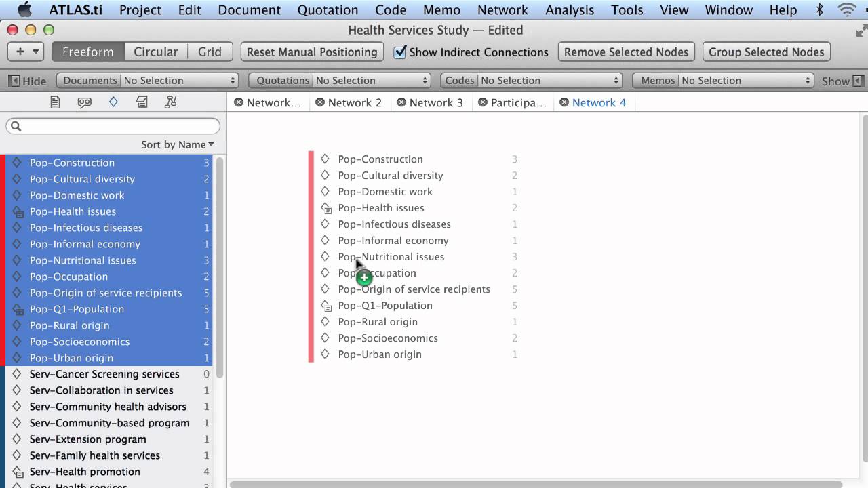Image resolution: width=868 pixels, height=488 pixels.
Task: Switch to the Network 3 tab
Action: [x=436, y=102]
